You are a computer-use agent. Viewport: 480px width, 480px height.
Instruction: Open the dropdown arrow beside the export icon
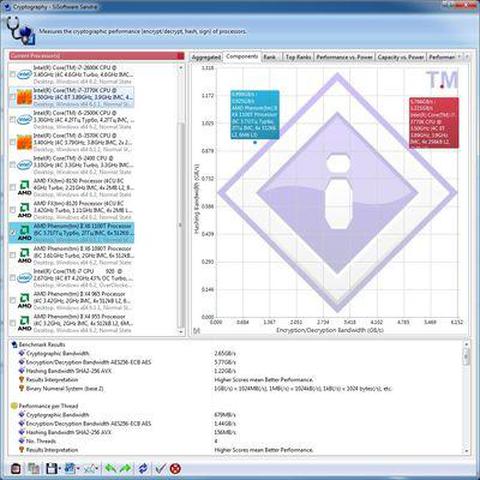click(x=78, y=469)
